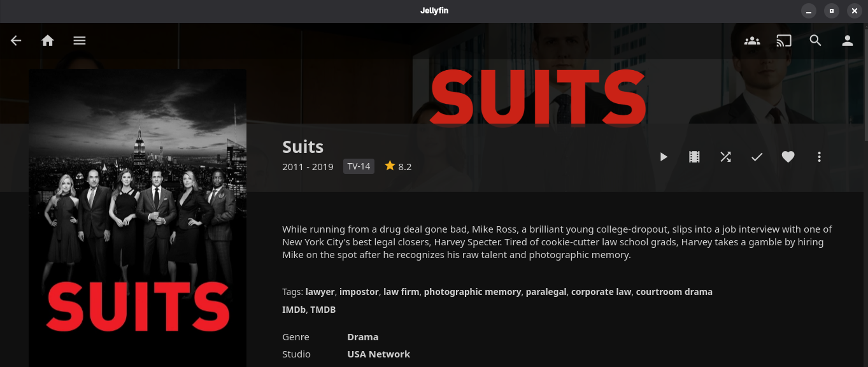Image resolution: width=868 pixels, height=367 pixels.
Task: Open the SyncPlay group icon
Action: point(752,41)
